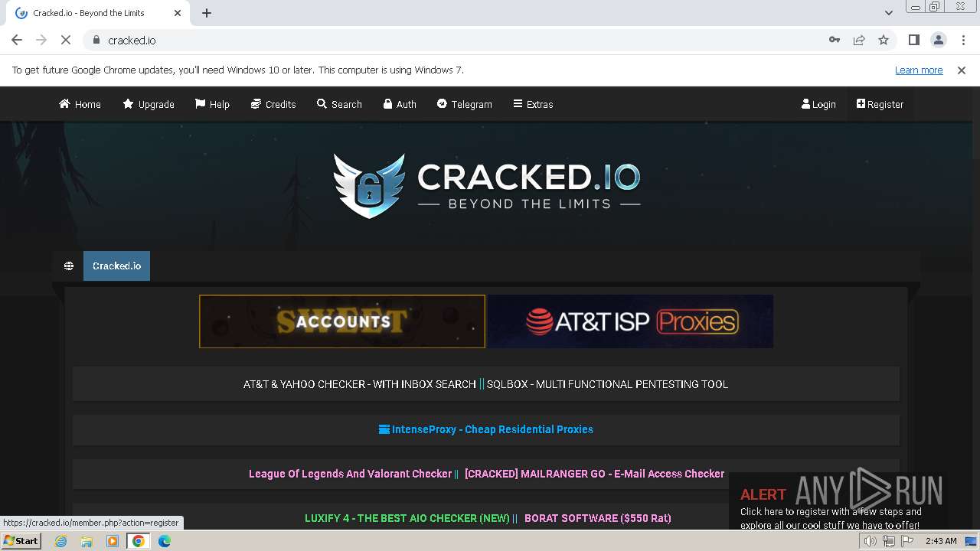Image resolution: width=980 pixels, height=551 pixels.
Task: Open the Chrome profile icon
Action: coord(938,40)
